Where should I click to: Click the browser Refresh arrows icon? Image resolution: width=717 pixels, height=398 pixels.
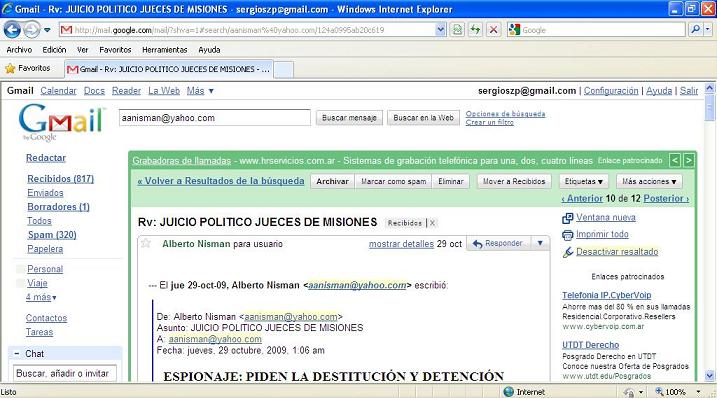pyautogui.click(x=476, y=30)
